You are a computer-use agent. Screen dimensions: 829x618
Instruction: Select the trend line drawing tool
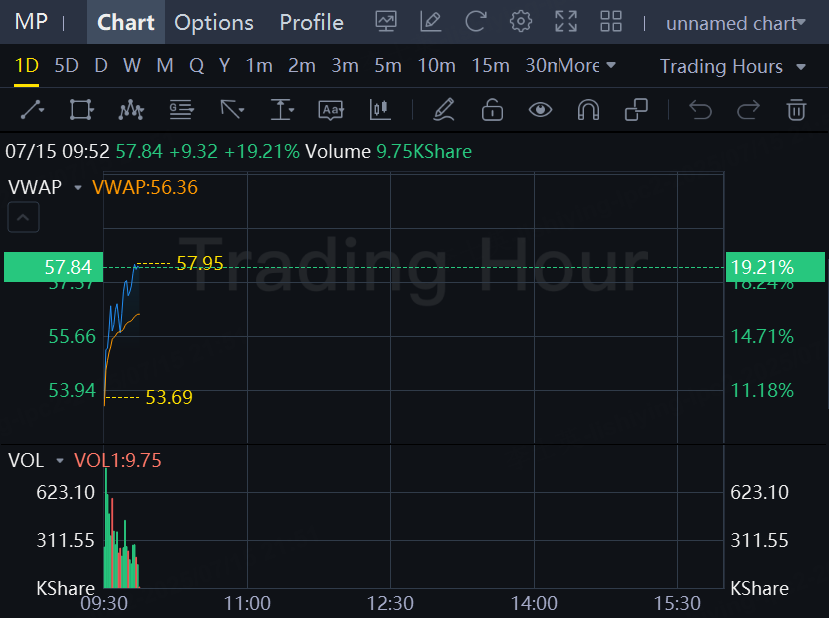point(32,110)
